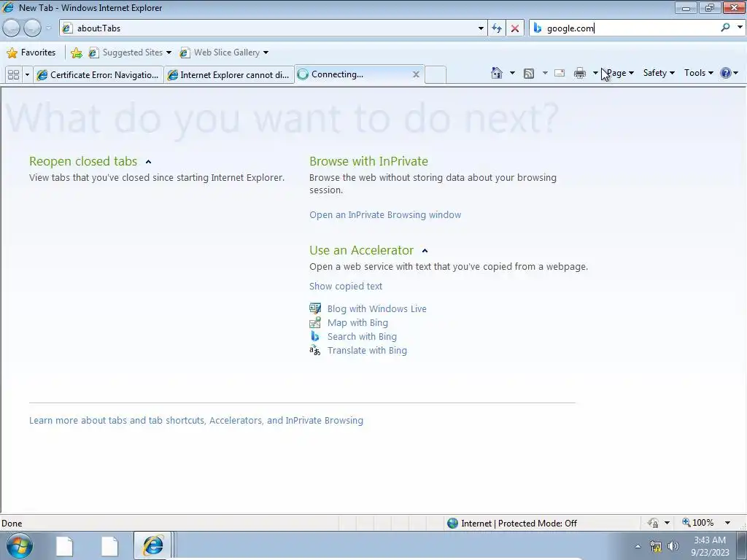
Task: Click Learn more about tabs and shortcuts link
Action: (x=196, y=421)
